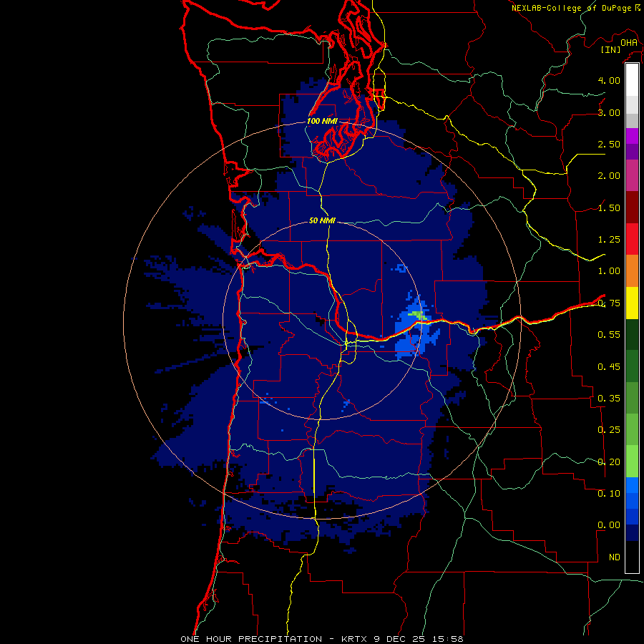Click the 50 NMI range ring label
644x644 pixels.
click(322, 220)
